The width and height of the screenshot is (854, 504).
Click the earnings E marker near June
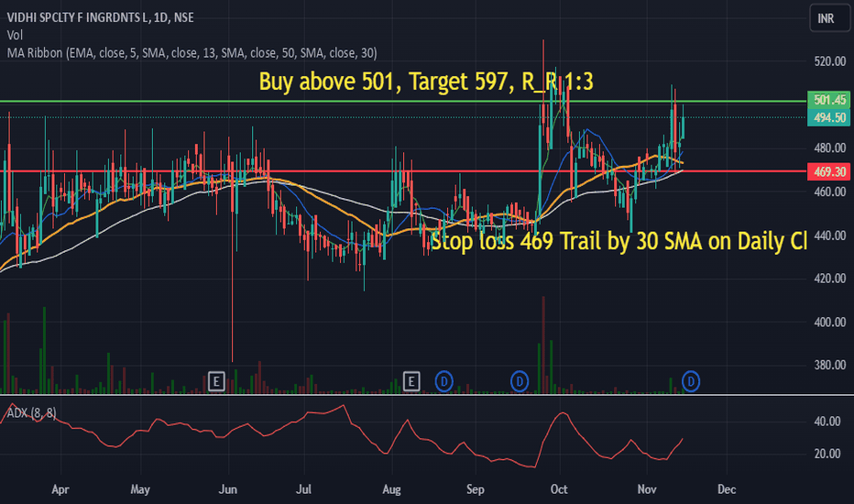click(x=216, y=381)
